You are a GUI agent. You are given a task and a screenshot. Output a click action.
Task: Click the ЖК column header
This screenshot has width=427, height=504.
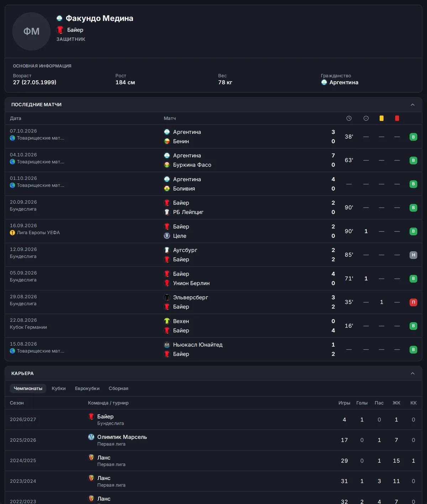(x=396, y=403)
